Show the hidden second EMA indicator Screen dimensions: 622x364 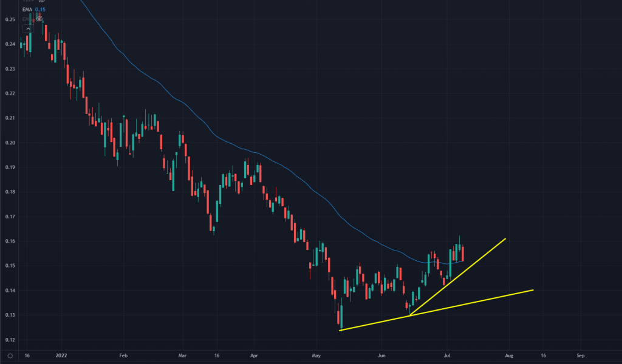39,19
